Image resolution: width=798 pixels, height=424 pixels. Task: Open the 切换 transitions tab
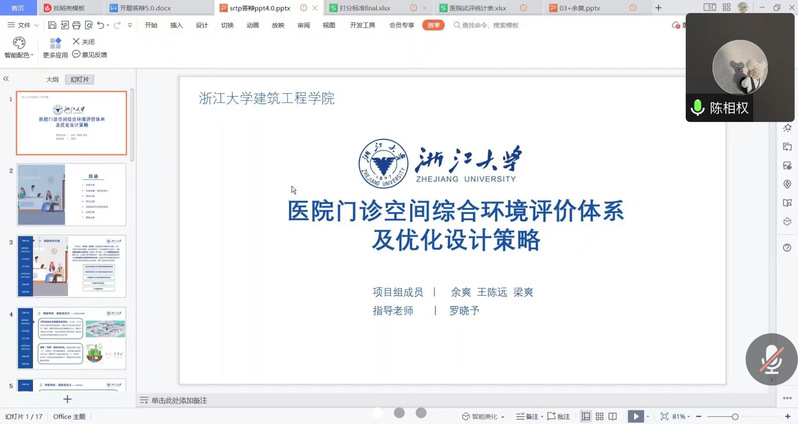[x=227, y=25]
